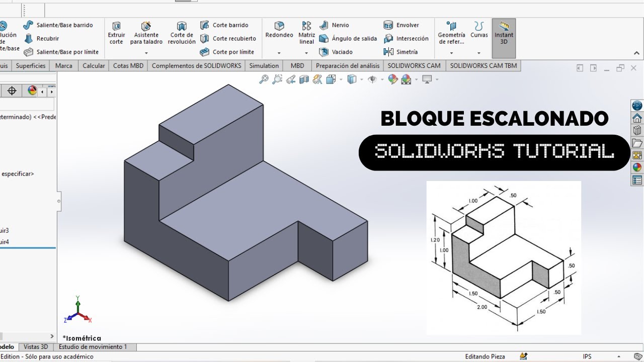Screen dimensions: 644x362
Task: Expand the Asistente para taladro dropdown arrow
Action: click(x=146, y=53)
